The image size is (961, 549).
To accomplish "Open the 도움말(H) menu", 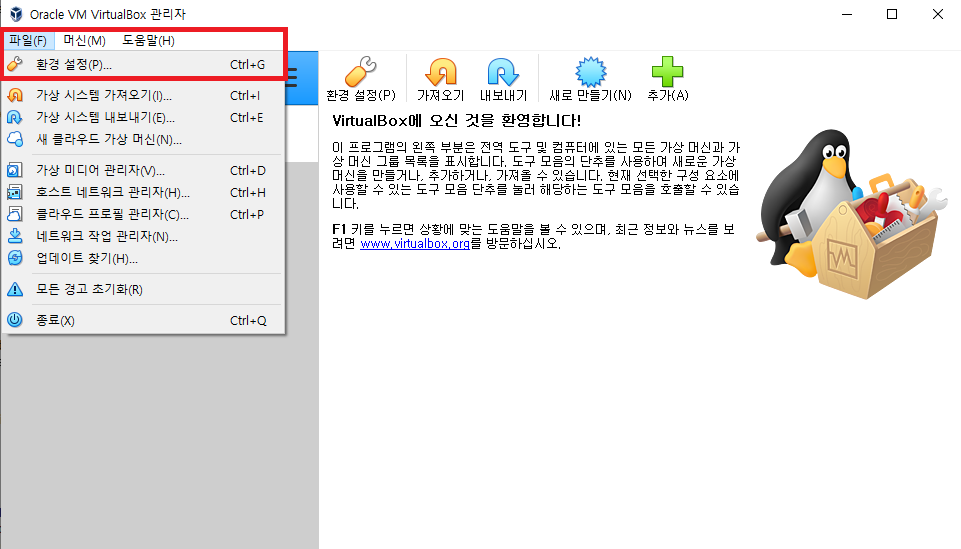I will click(148, 40).
